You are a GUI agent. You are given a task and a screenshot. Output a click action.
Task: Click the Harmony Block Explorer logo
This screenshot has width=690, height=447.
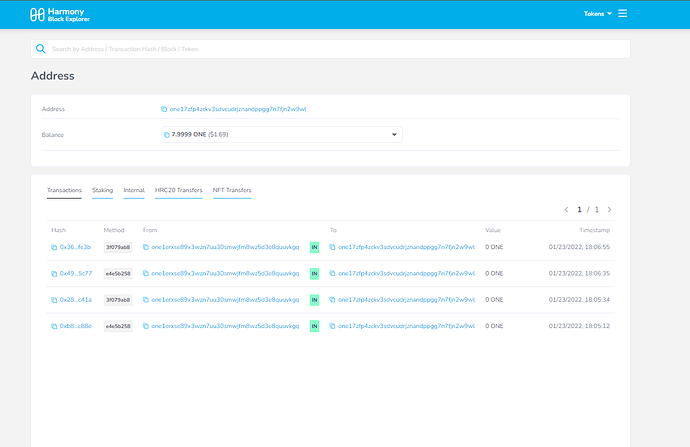point(60,15)
